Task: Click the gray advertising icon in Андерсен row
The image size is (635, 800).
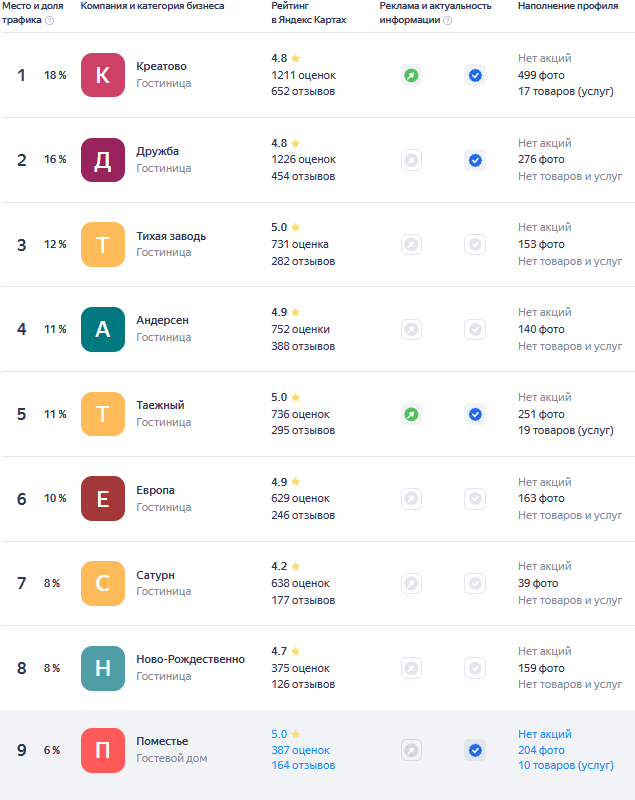Action: [x=411, y=329]
